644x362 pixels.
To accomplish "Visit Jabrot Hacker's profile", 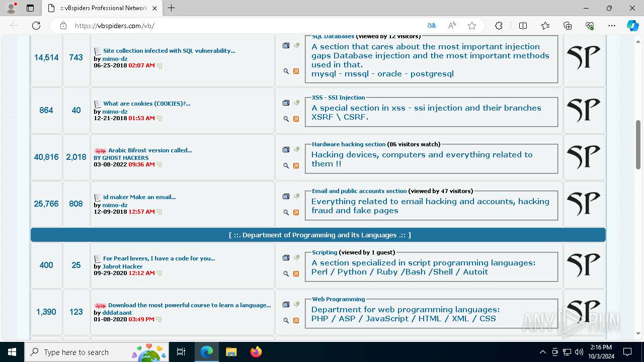I will coord(122,266).
